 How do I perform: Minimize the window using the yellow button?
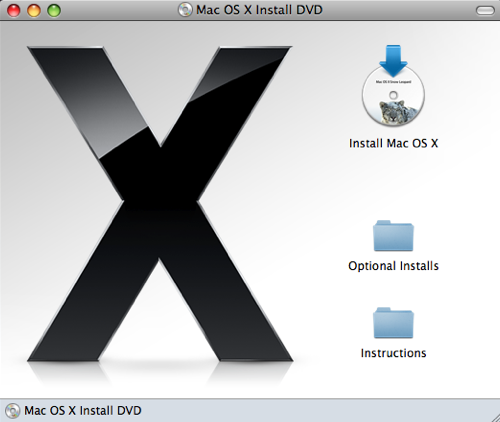click(34, 11)
